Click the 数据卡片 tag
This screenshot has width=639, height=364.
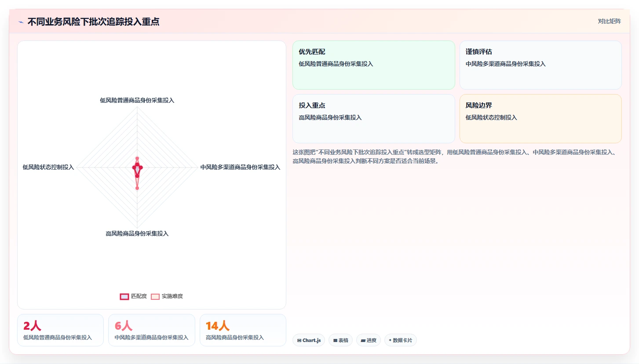(400, 340)
